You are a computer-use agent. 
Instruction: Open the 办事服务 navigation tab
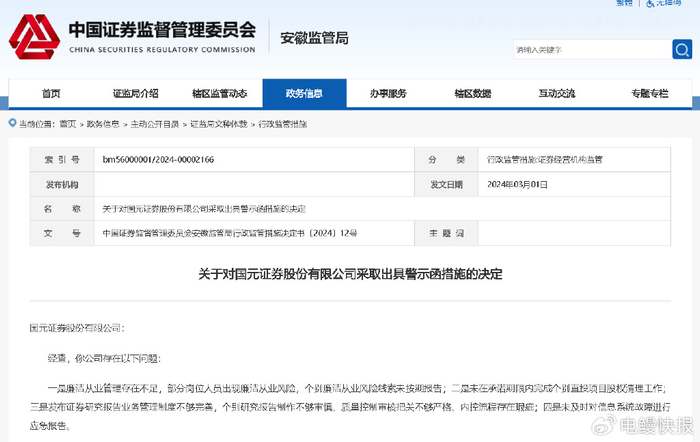388,93
